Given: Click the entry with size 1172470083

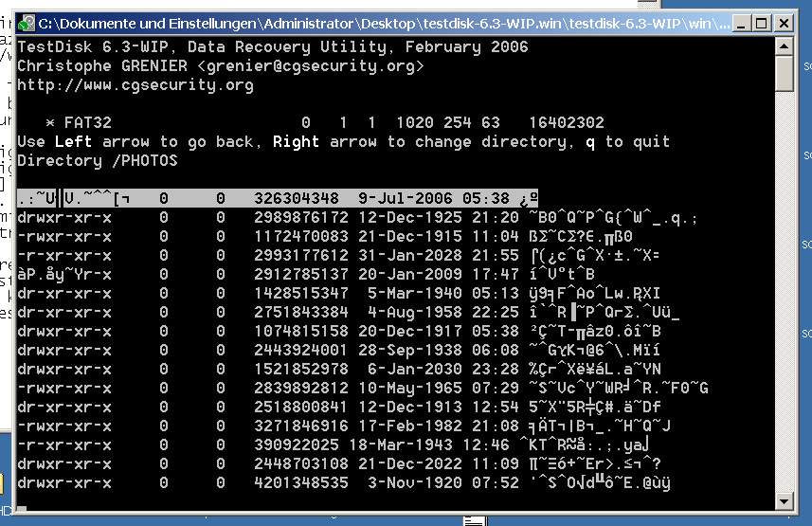Looking at the screenshot, I should coord(325,236).
